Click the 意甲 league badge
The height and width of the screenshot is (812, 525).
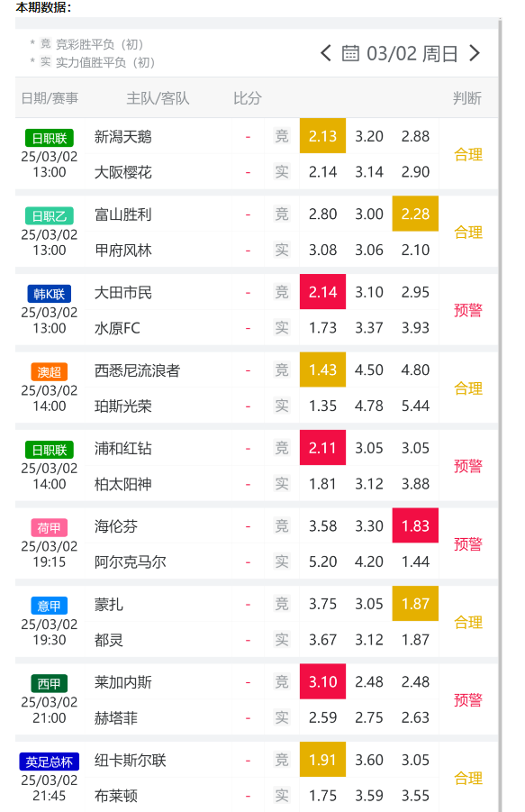click(50, 606)
